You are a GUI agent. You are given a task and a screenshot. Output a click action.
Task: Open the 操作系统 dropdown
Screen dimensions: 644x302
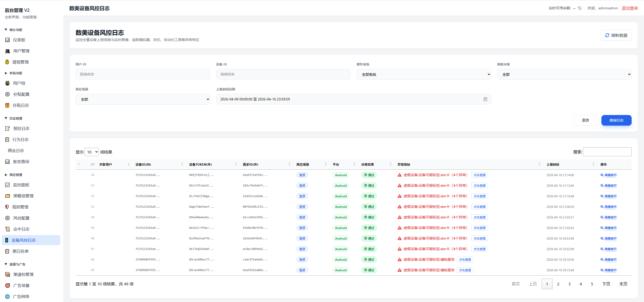(x=423, y=74)
